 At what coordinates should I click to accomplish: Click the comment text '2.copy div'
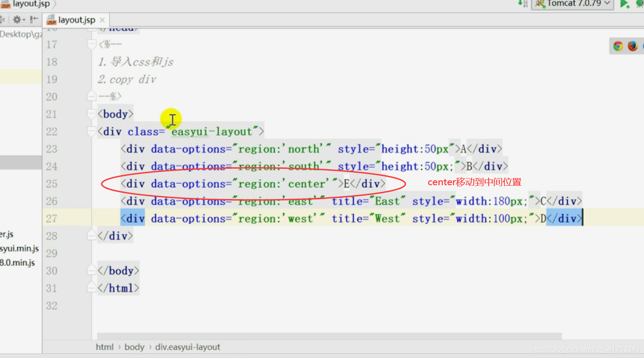point(127,79)
